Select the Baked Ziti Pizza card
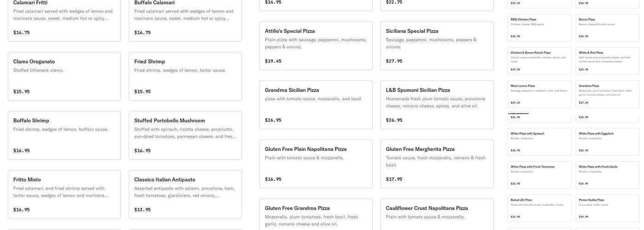 (539, 208)
